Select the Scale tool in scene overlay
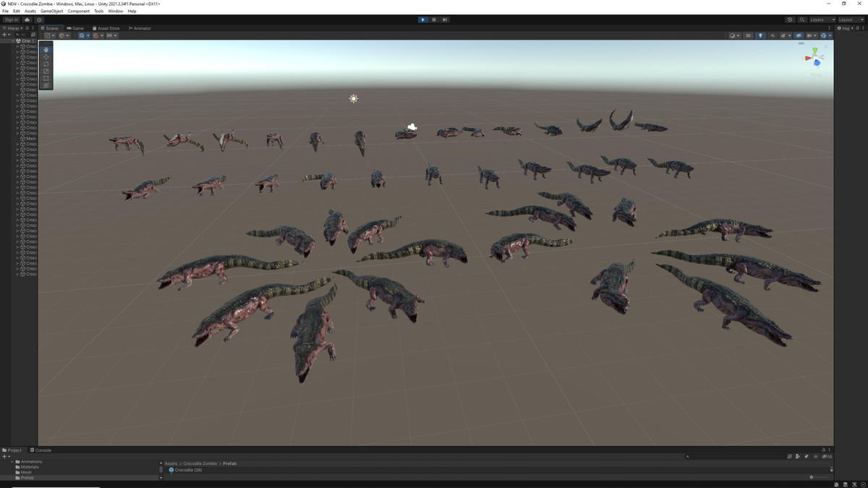This screenshot has width=868, height=488. coord(46,72)
